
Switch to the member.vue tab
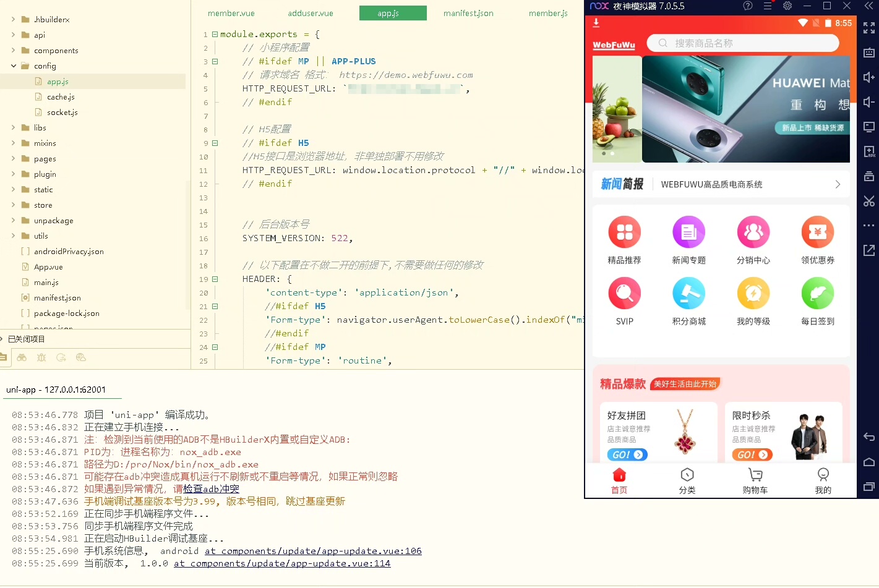click(231, 13)
